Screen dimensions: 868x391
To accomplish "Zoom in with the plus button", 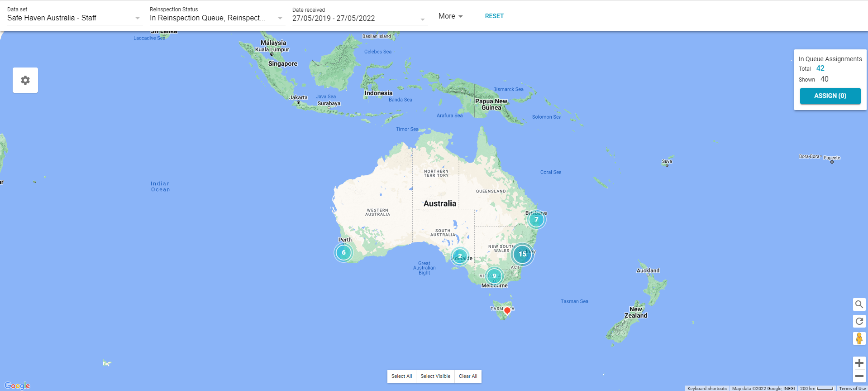I will 859,363.
